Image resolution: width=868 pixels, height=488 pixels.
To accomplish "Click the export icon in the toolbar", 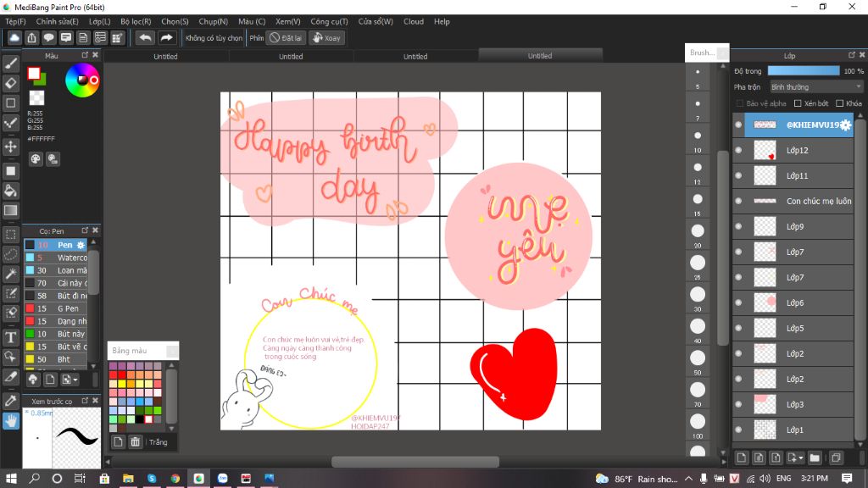I will 31,37.
